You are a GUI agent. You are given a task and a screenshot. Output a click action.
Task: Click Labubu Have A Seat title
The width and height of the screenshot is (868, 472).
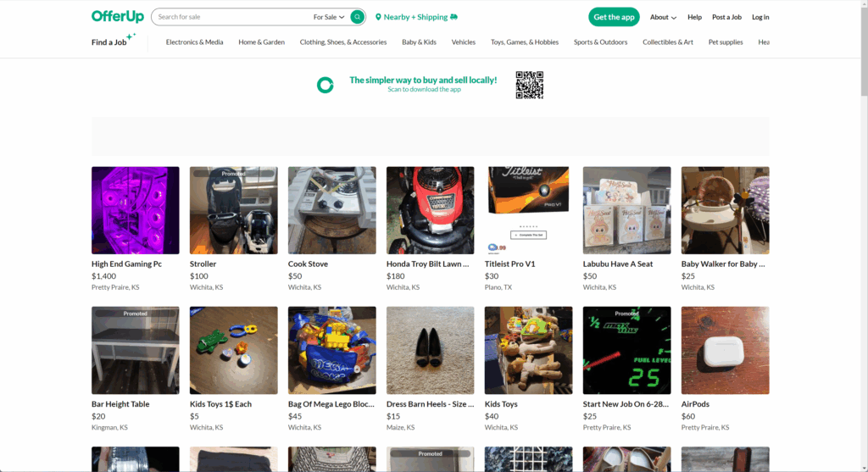pyautogui.click(x=618, y=264)
